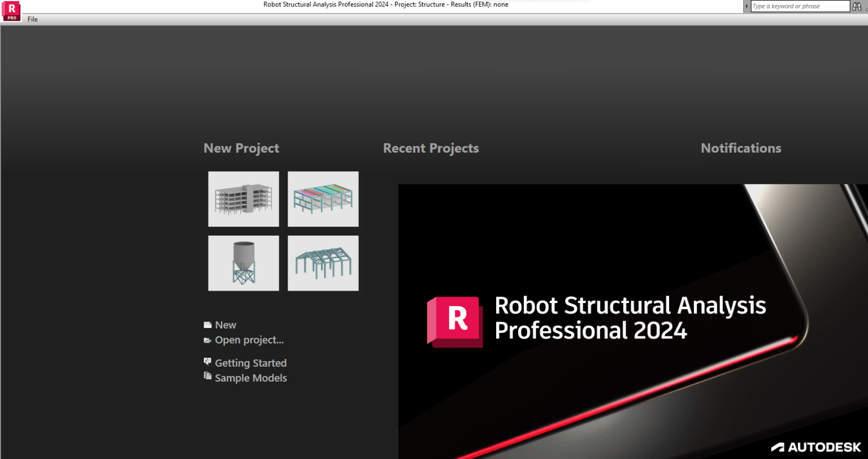Click the Getting Started icon
Image resolution: width=868 pixels, height=459 pixels.
tap(207, 362)
